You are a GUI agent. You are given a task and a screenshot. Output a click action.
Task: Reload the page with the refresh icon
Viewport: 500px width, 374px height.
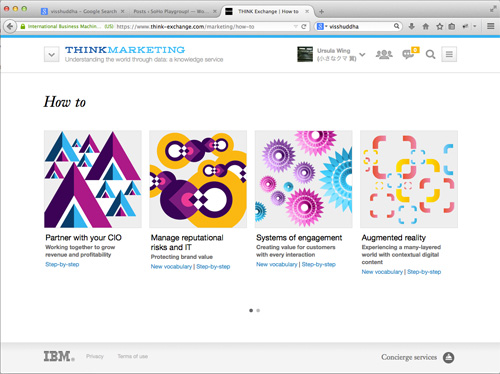tap(304, 26)
